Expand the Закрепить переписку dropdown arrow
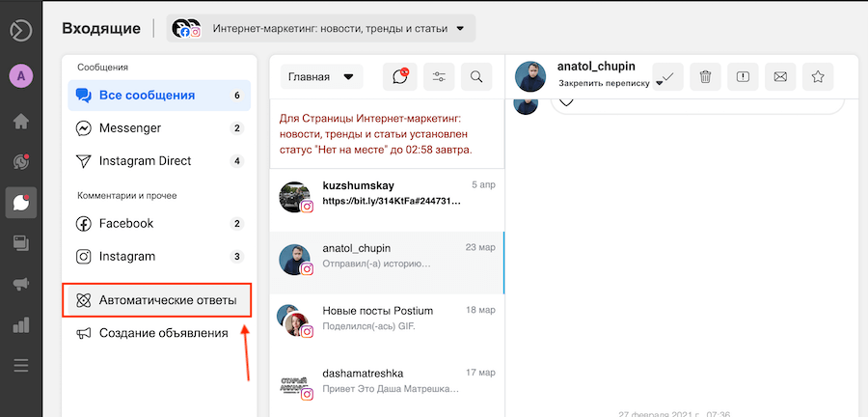 659,84
